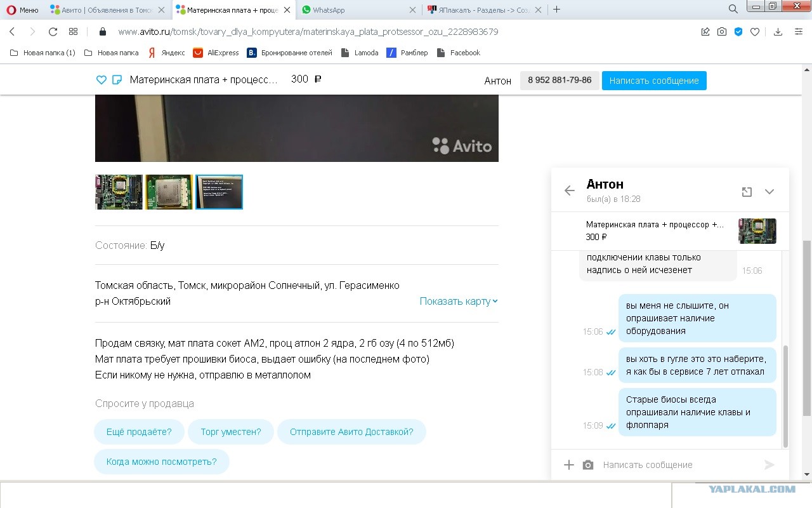Expand Показать карту map link
This screenshot has height=508, width=812.
[x=459, y=301]
